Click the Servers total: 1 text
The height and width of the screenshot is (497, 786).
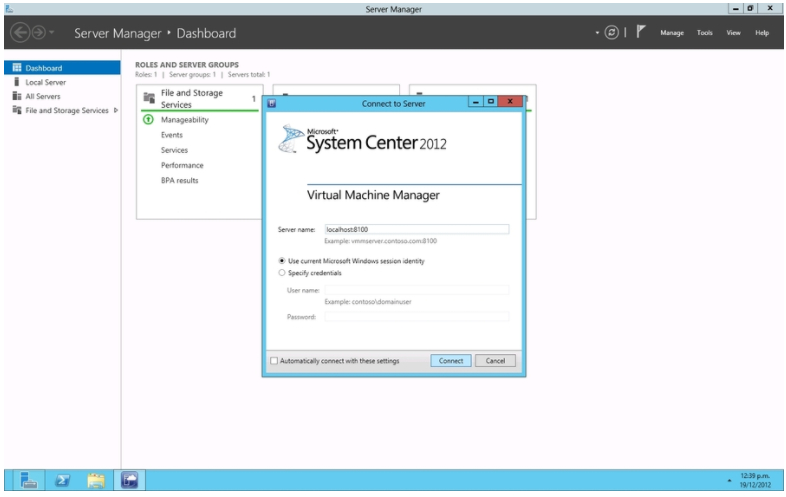click(x=249, y=75)
